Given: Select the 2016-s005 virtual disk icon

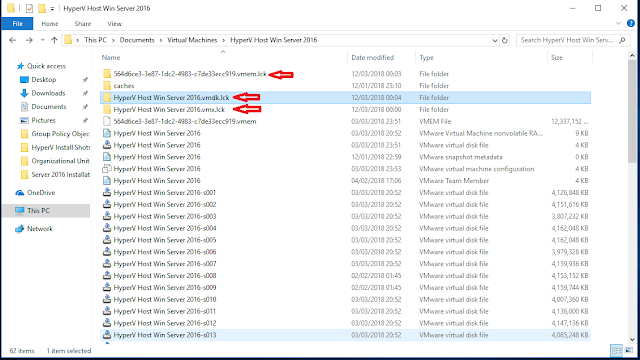Looking at the screenshot, I should (107, 240).
